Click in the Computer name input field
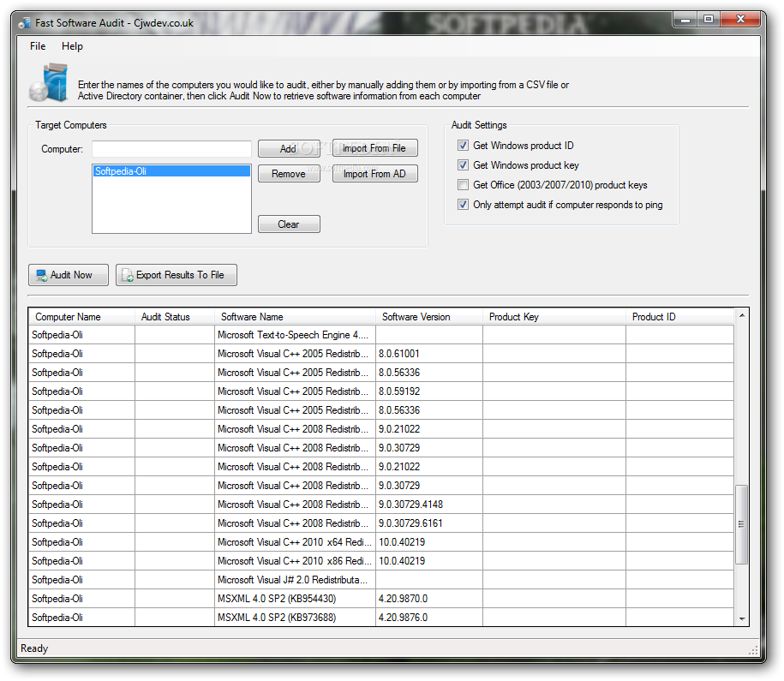This screenshot has width=784, height=681. 171,149
